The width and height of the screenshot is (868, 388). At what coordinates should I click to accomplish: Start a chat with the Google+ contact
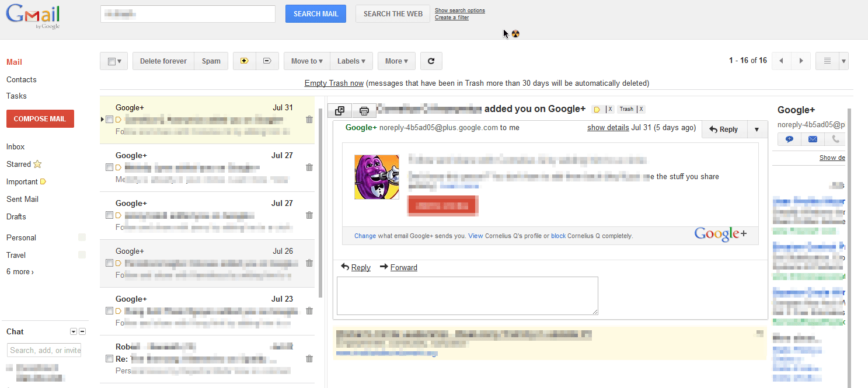click(x=789, y=139)
